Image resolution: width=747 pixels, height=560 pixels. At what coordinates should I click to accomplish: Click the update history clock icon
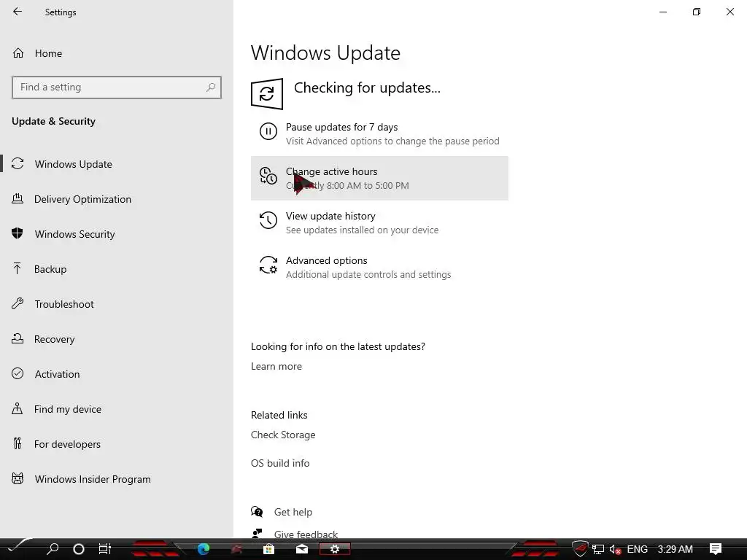268,220
